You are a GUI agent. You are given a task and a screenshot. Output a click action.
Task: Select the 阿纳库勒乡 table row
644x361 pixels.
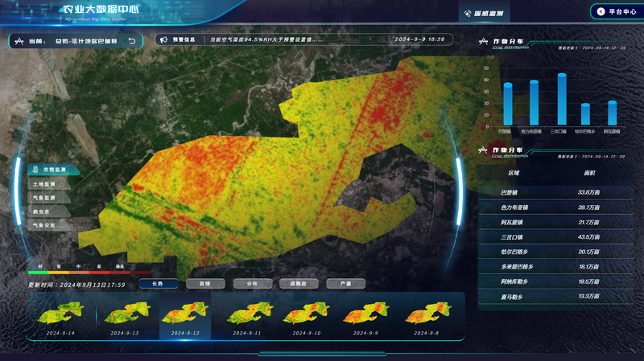pyautogui.click(x=555, y=282)
